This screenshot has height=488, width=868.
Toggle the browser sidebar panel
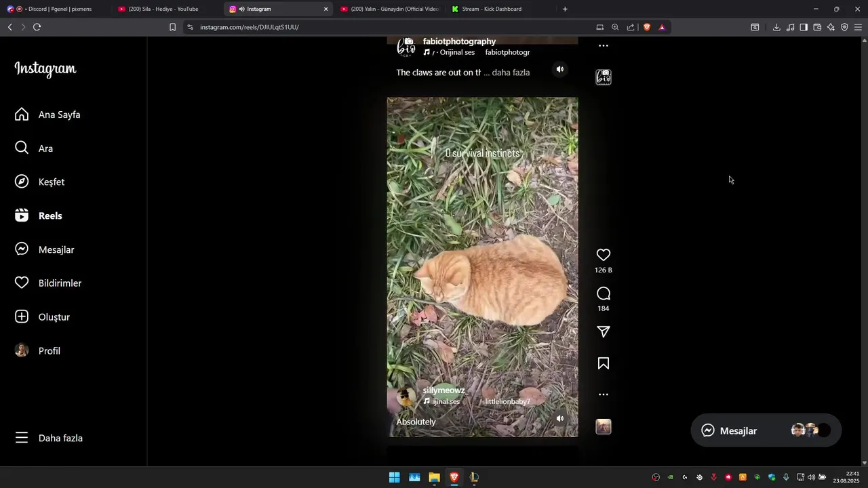(804, 27)
